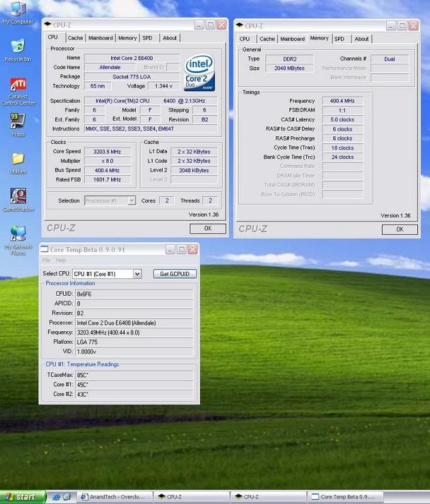
Task: Open the second quick launch taskbar icon
Action: point(67,496)
